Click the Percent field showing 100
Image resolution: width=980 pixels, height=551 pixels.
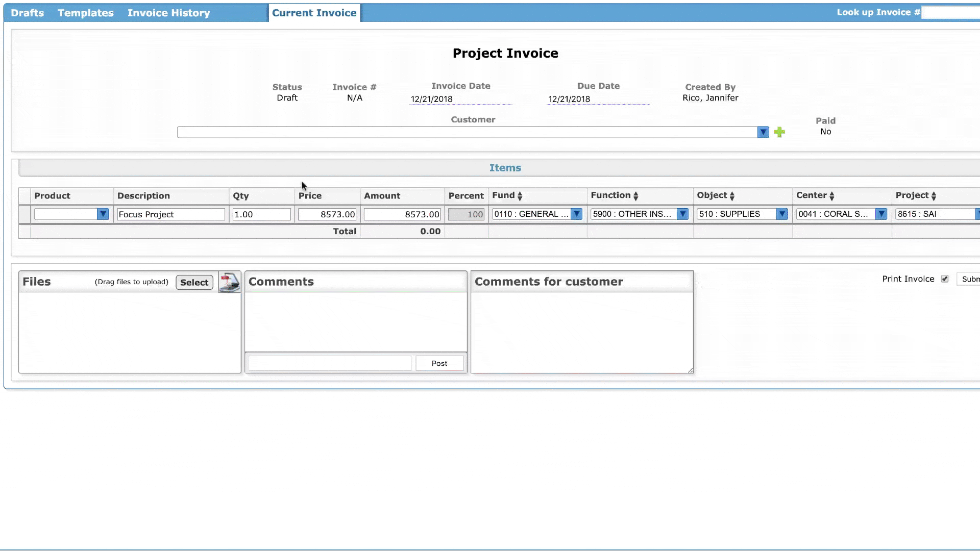[x=466, y=214]
